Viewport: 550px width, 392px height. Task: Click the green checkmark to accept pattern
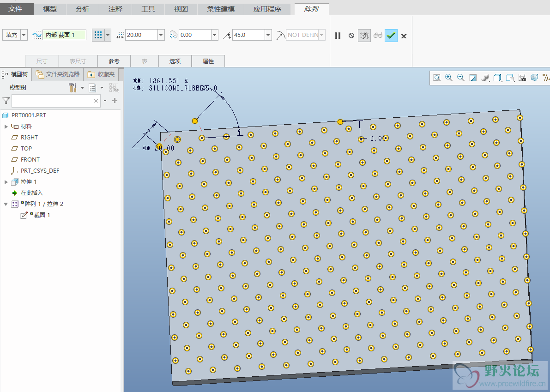[x=391, y=36]
